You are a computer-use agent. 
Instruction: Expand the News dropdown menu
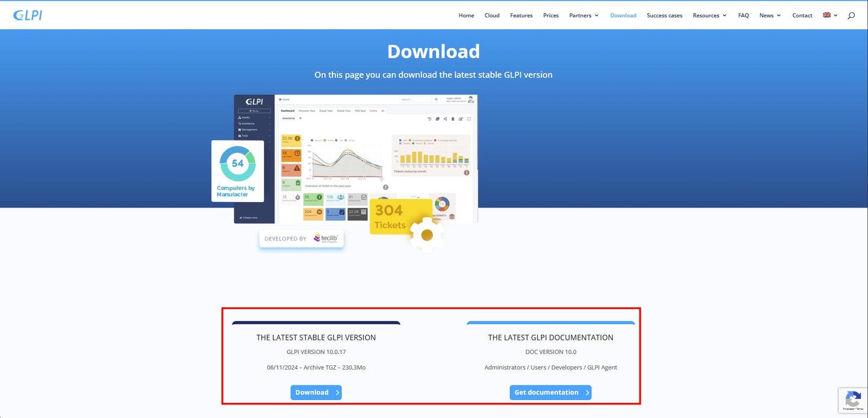(x=770, y=15)
